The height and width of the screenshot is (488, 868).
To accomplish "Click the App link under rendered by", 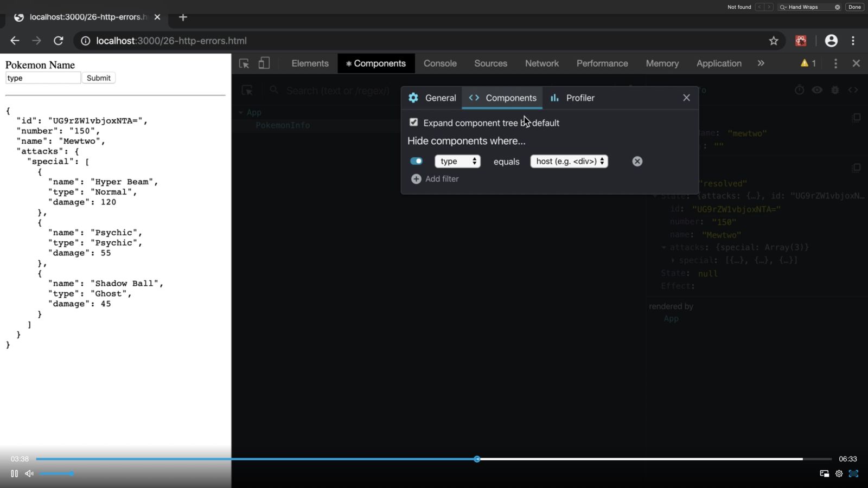I will tap(671, 319).
